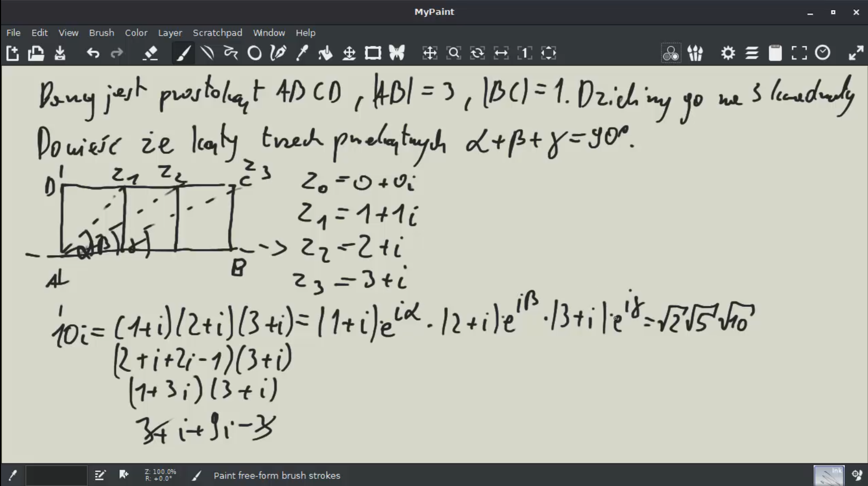Click the Undo arrow
Screen dimensions: 868x486
[x=93, y=53]
